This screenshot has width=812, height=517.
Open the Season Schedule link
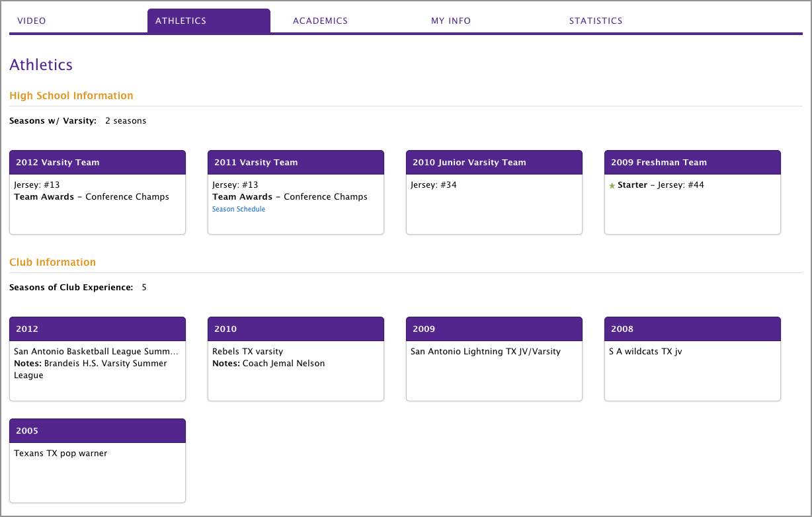(239, 209)
